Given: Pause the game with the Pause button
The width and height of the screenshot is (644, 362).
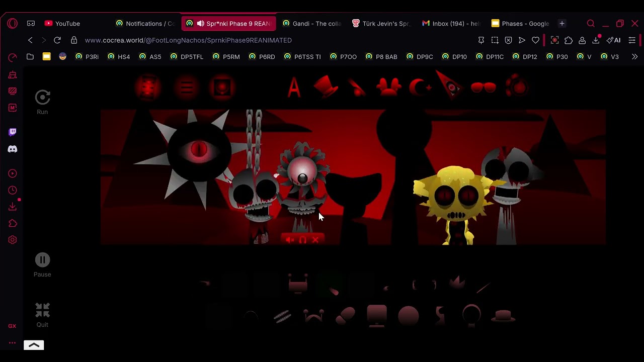Looking at the screenshot, I should [x=42, y=260].
